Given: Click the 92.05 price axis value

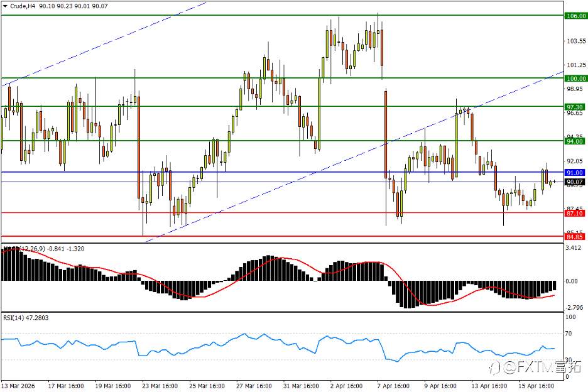Looking at the screenshot, I should coord(575,161).
